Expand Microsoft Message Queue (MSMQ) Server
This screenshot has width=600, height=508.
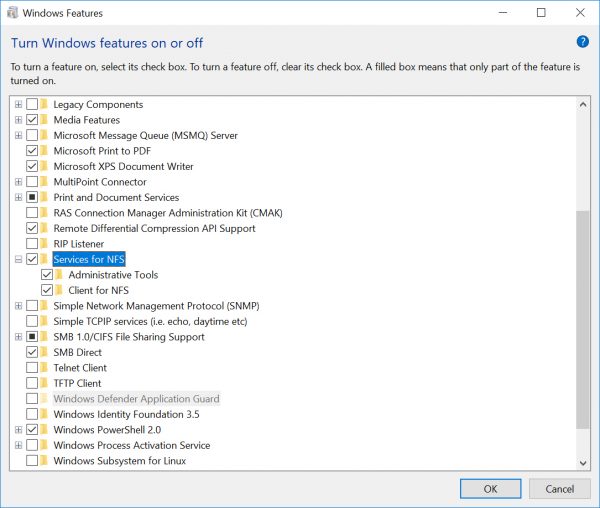(18, 135)
